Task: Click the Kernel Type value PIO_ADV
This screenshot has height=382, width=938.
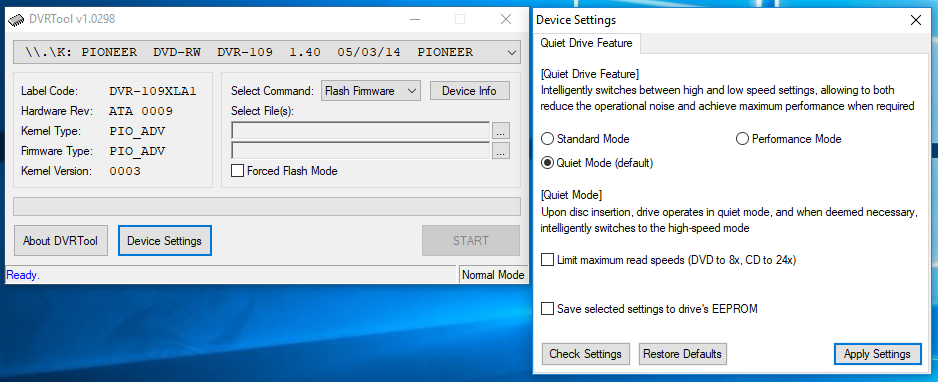Action: pos(137,132)
